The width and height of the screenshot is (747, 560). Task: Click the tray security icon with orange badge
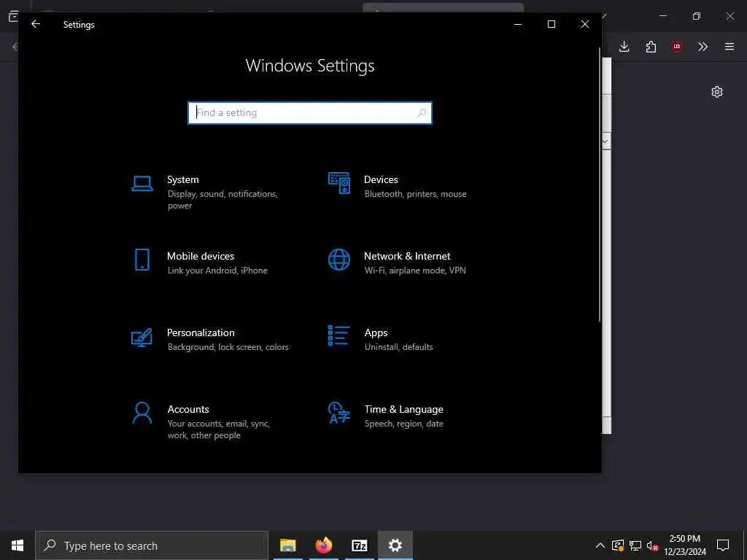618,545
